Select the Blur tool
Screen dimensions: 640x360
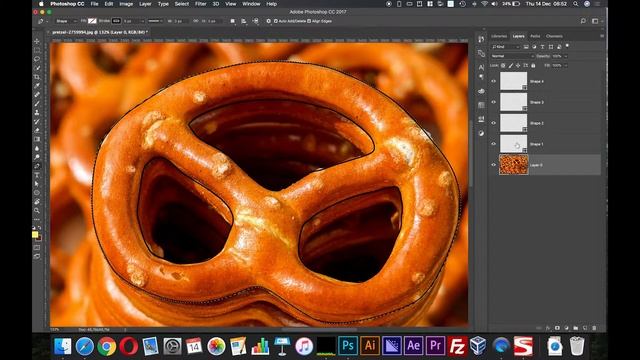tap(37, 148)
